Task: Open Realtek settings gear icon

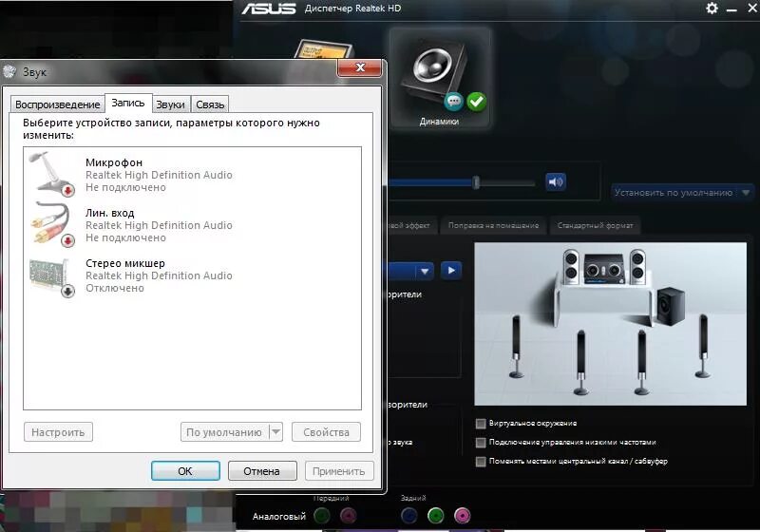Action: [x=712, y=9]
